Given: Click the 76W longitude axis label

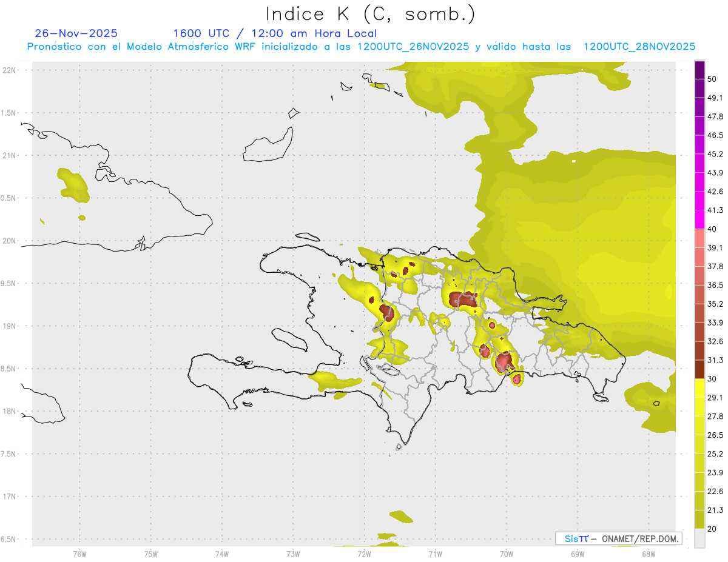Looking at the screenshot, I should [79, 554].
